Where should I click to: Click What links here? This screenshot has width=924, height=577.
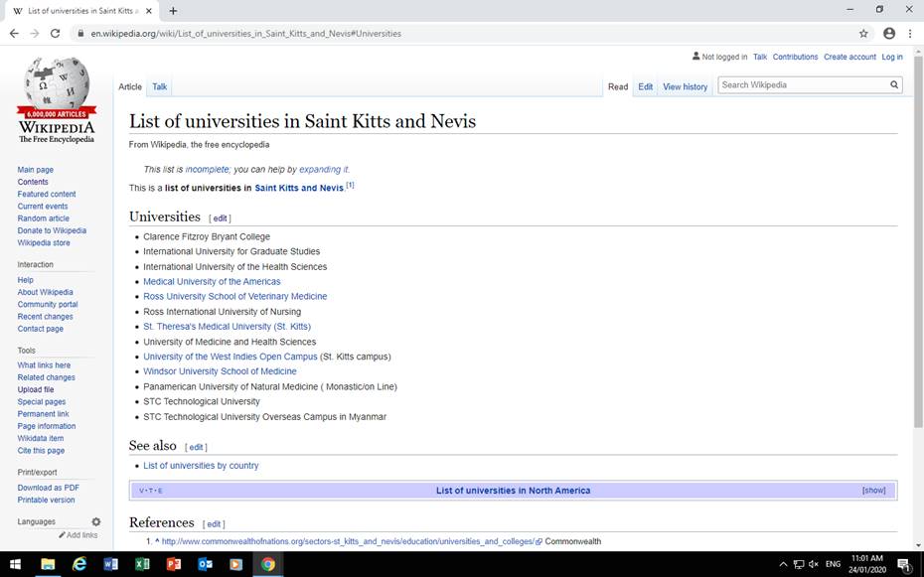point(44,365)
